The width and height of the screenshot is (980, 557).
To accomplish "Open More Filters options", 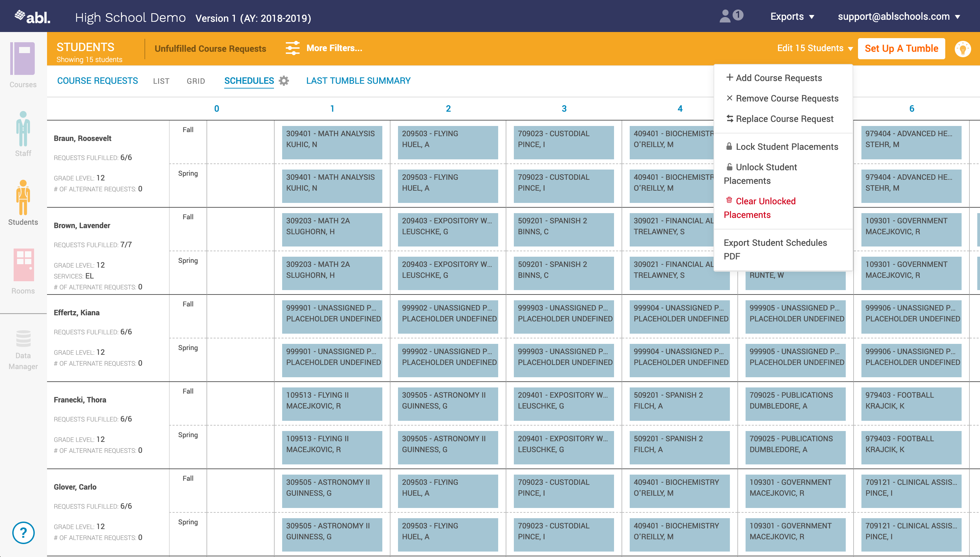I will click(x=324, y=48).
